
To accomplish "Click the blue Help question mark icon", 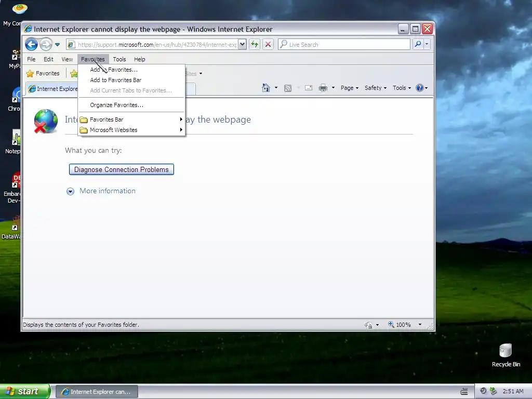I will pos(420,88).
